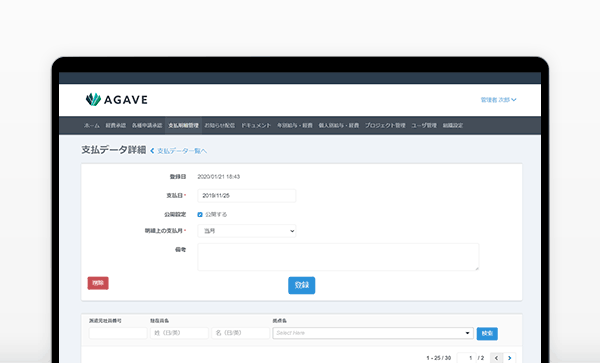
Task: Click the blue 検索 search button
Action: tap(487, 334)
